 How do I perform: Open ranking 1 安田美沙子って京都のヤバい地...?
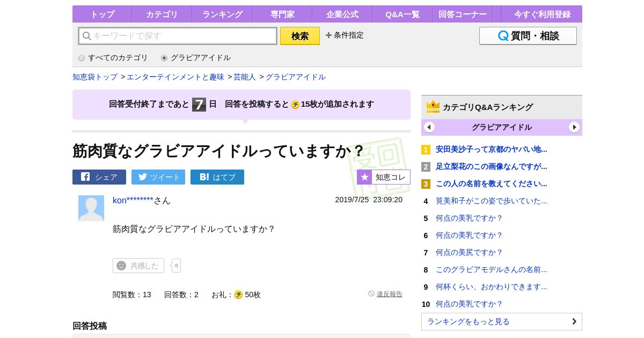(x=492, y=150)
